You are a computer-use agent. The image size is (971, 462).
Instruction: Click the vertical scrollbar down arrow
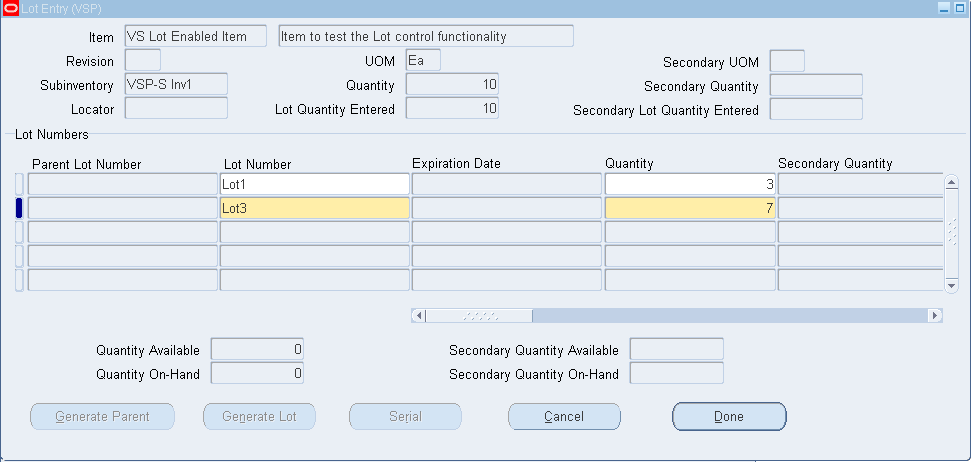pos(952,285)
